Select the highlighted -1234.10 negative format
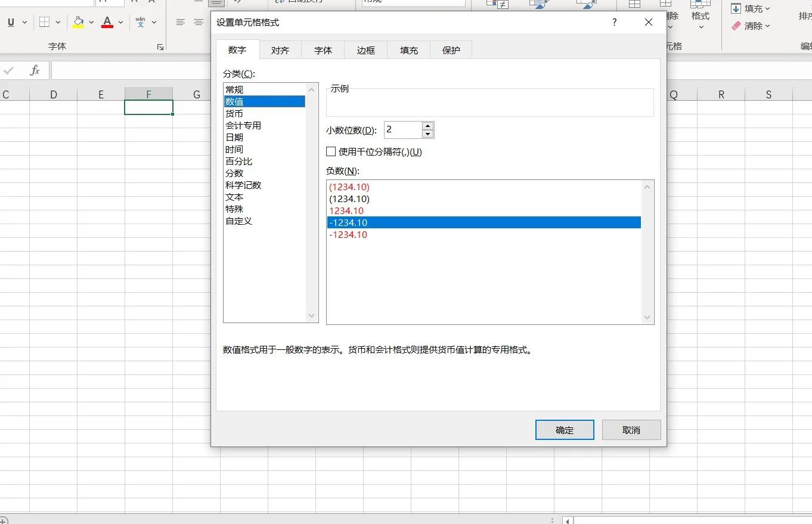 [x=484, y=223]
